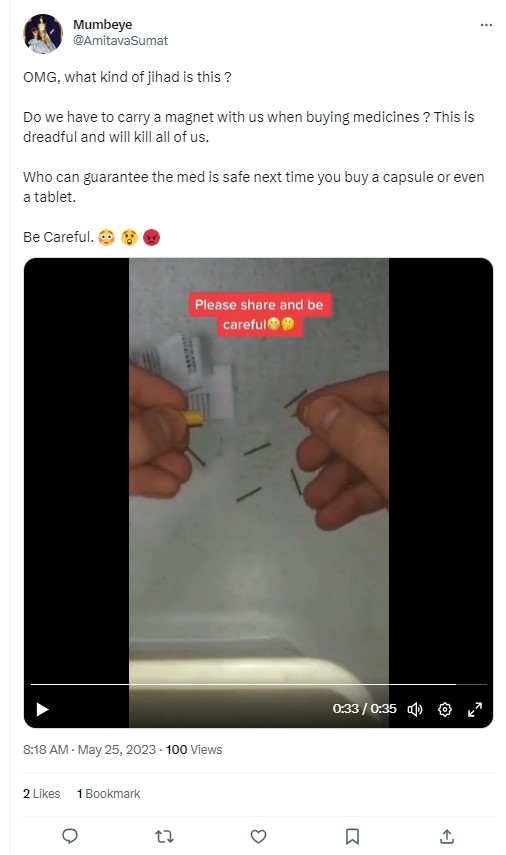The width and height of the screenshot is (506, 855).
Task: Visit the @AmitavaSumat handle link
Action: [x=121, y=41]
